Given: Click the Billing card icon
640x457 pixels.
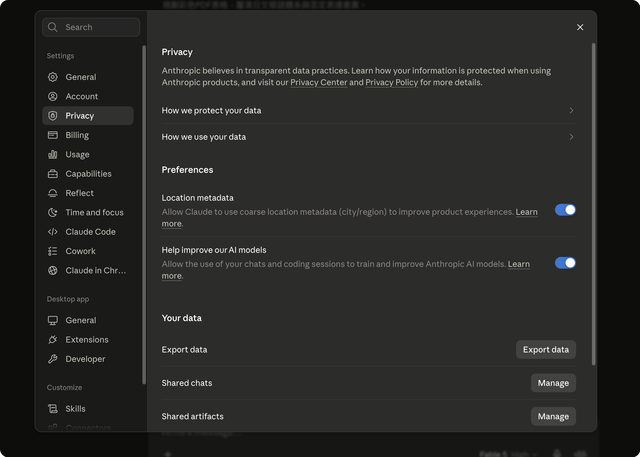Looking at the screenshot, I should [53, 135].
